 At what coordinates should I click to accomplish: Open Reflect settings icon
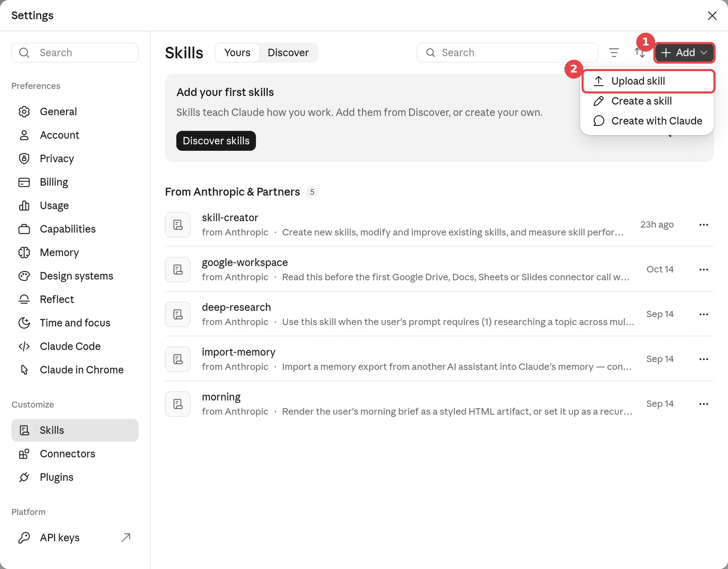pyautogui.click(x=24, y=300)
